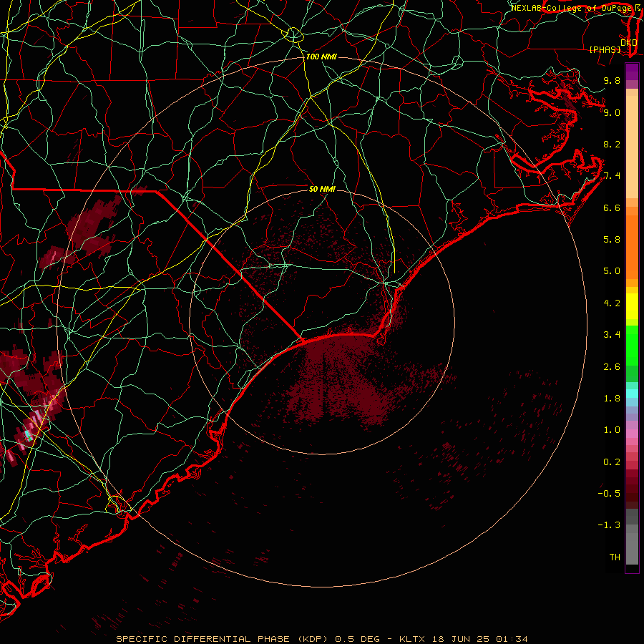The height and width of the screenshot is (644, 644).
Task: Click the -1.3 value on the color scale
Action: pos(609,525)
